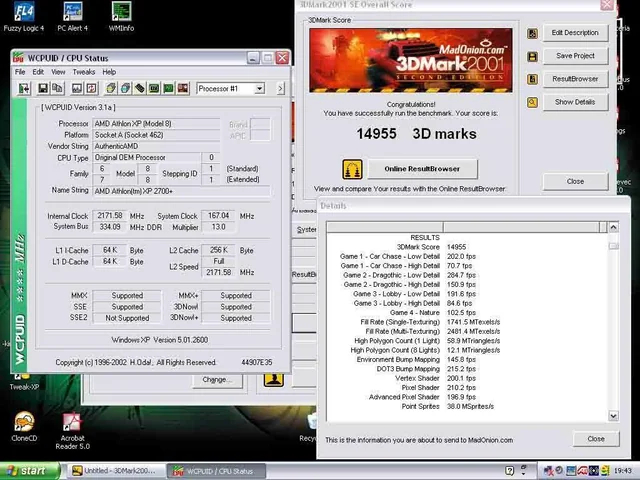
Task: Click the Online ResultBrowser button
Action: pos(422,169)
